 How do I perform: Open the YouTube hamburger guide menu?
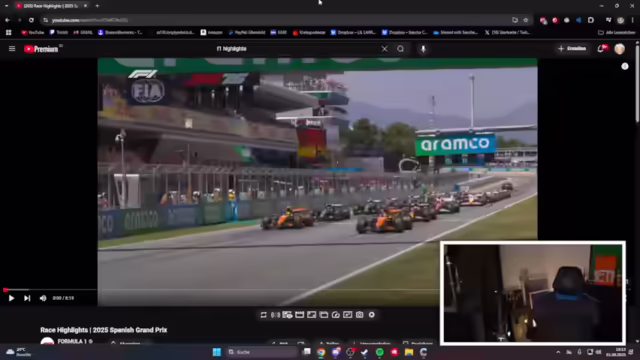12,49
